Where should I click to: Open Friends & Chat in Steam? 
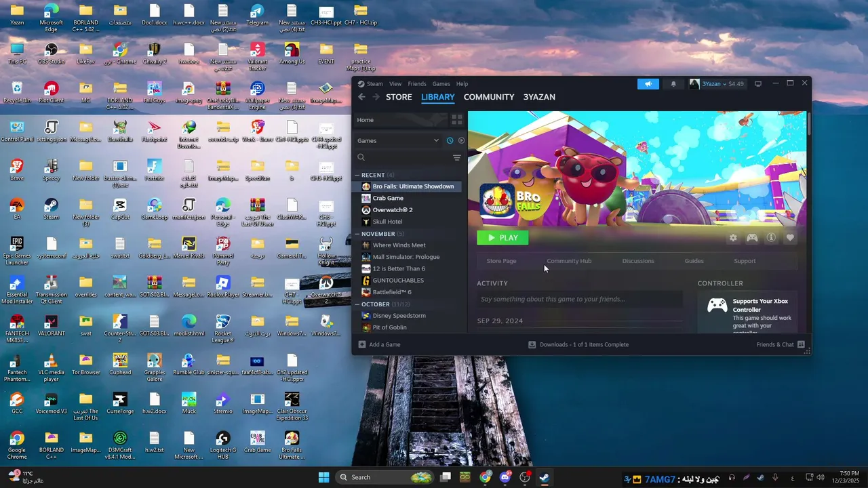click(x=780, y=344)
